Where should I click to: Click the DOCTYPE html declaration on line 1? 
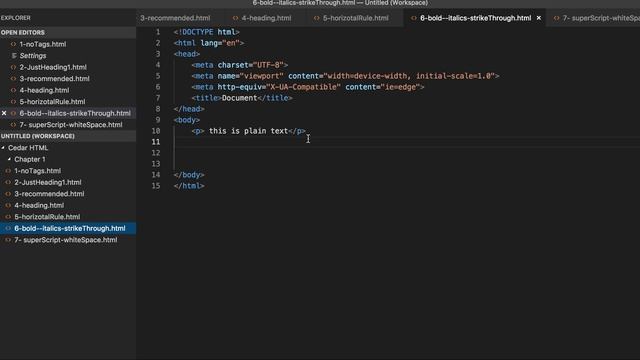(x=207, y=32)
